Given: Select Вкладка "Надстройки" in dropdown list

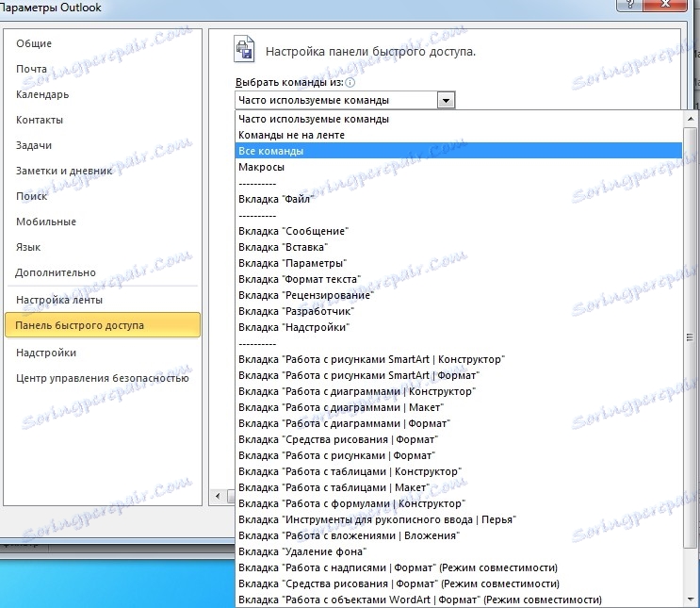Looking at the screenshot, I should point(459,327).
